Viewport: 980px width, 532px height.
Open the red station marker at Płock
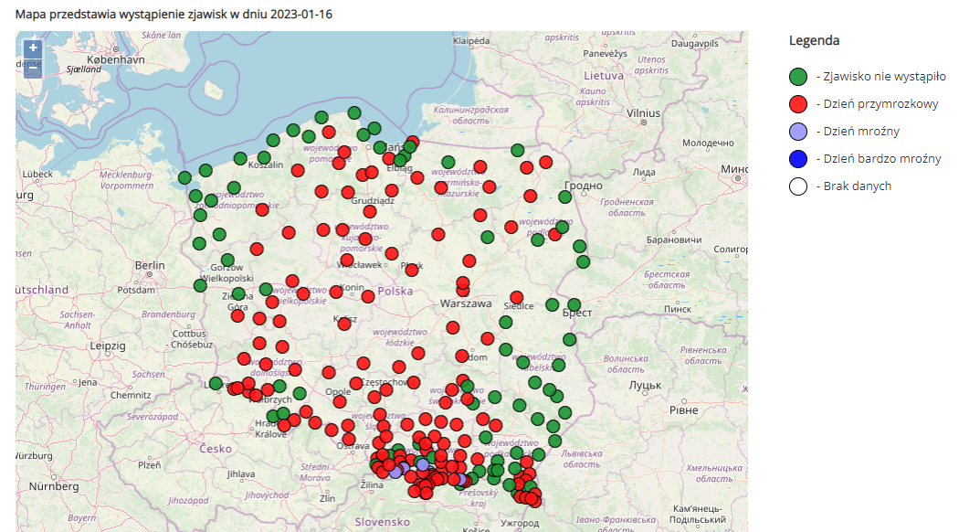411,270
